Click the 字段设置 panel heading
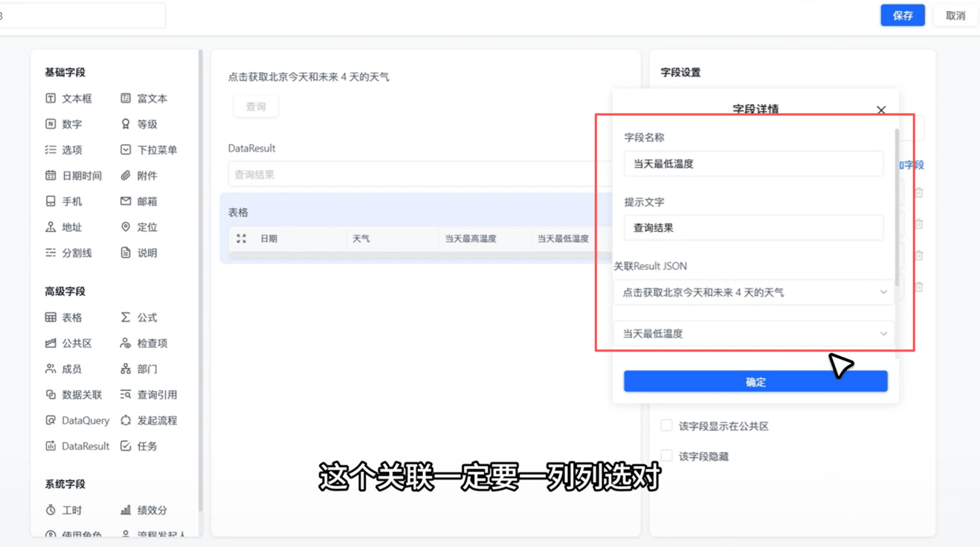 pyautogui.click(x=680, y=72)
